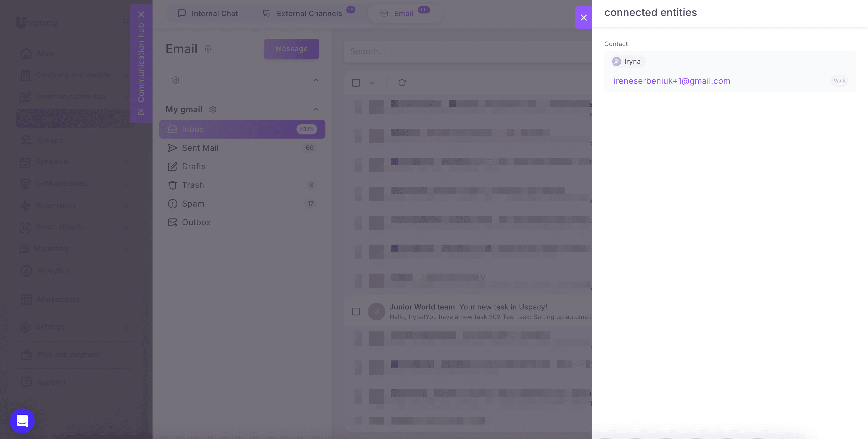
Task: Open the Drafts folder
Action: click(x=242, y=166)
